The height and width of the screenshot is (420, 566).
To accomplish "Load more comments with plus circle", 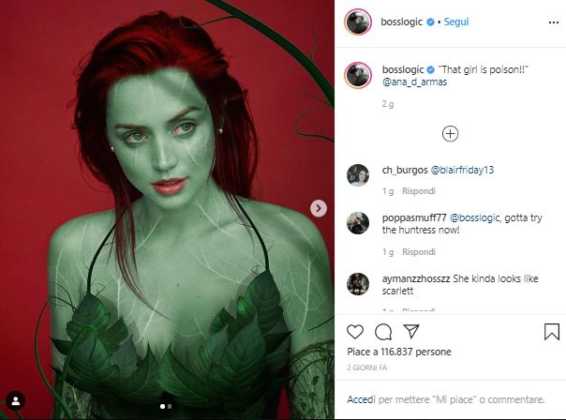I will tap(450, 134).
